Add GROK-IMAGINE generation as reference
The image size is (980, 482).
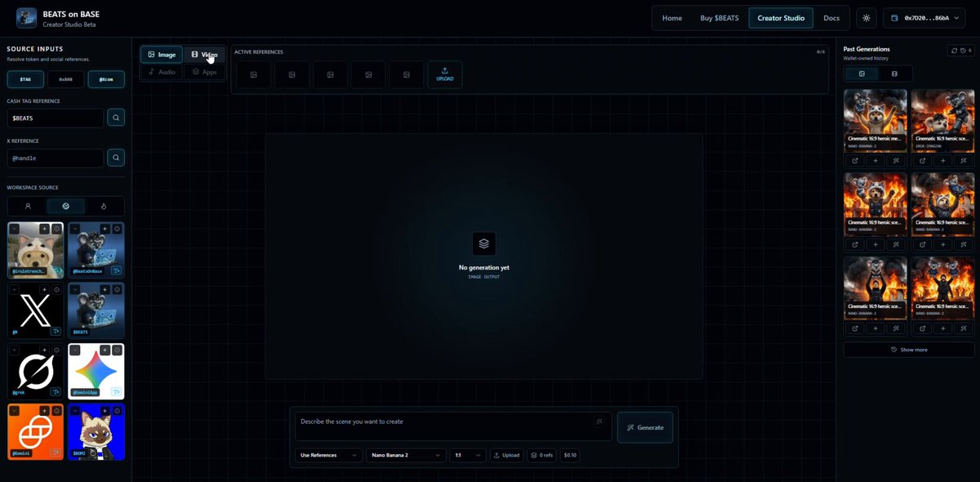click(x=942, y=161)
